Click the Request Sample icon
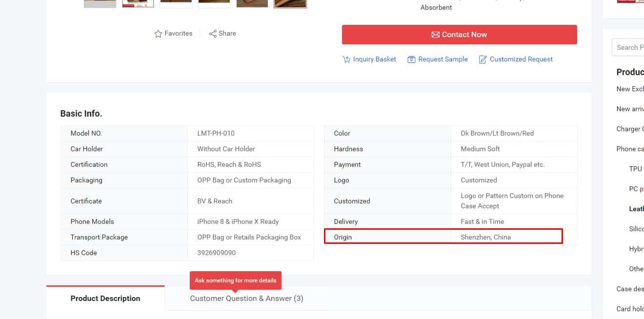Image resolution: width=644 pixels, height=319 pixels. tap(411, 60)
